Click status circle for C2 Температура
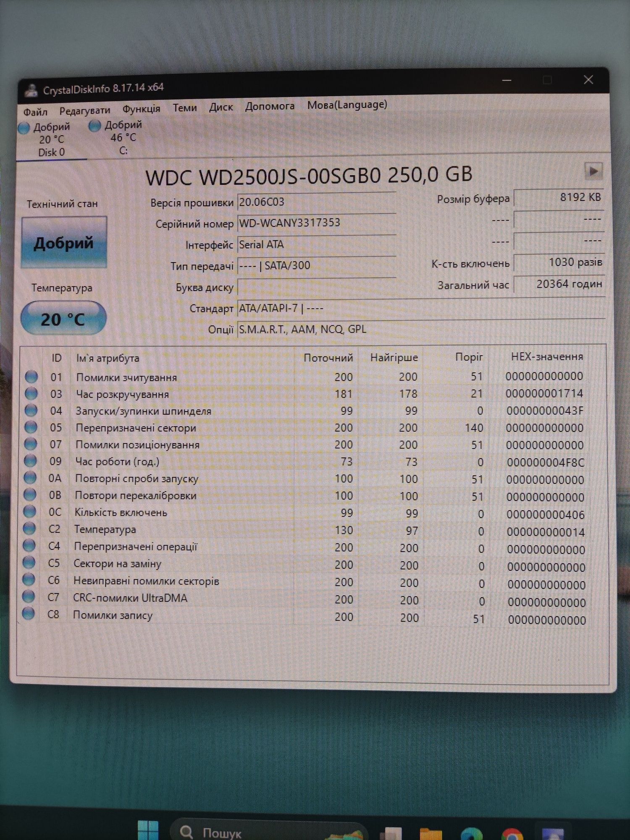This screenshot has height=840, width=630. pos(29,528)
